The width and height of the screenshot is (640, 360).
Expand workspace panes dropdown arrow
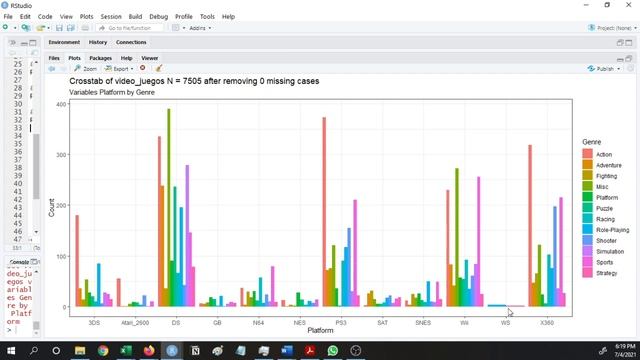click(184, 28)
